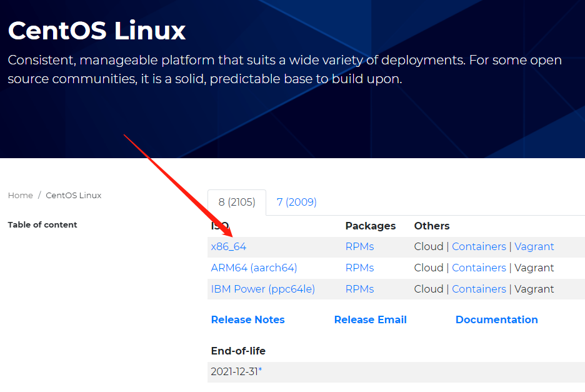Select the CentOS Linux breadcrumb item

tap(74, 196)
